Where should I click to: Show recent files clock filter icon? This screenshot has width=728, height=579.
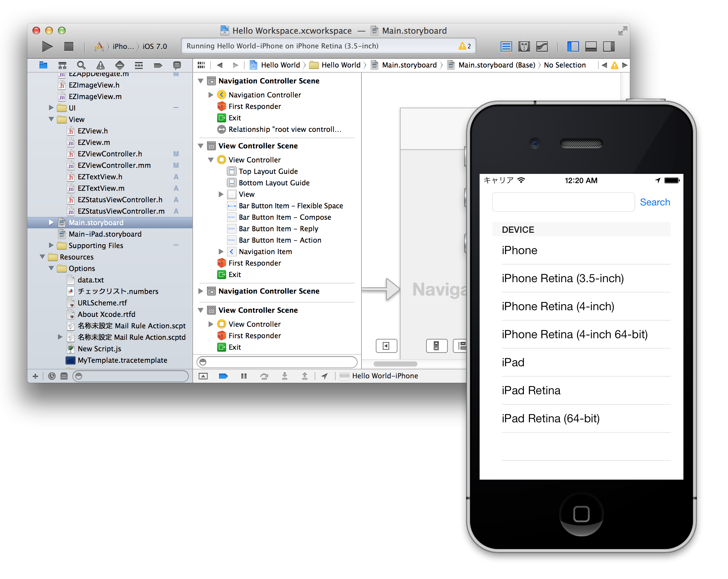52,376
